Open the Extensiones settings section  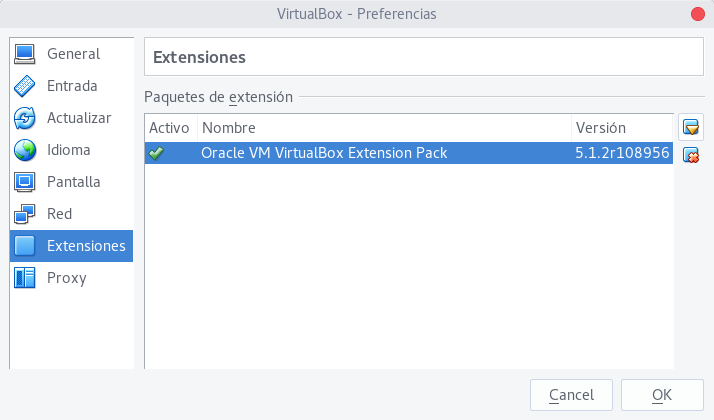point(86,246)
